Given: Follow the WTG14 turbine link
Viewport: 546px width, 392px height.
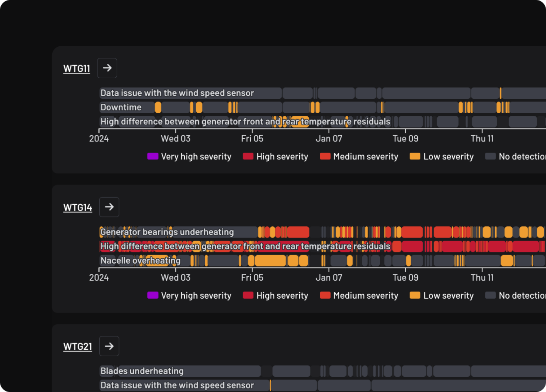Looking at the screenshot, I should [x=78, y=207].
